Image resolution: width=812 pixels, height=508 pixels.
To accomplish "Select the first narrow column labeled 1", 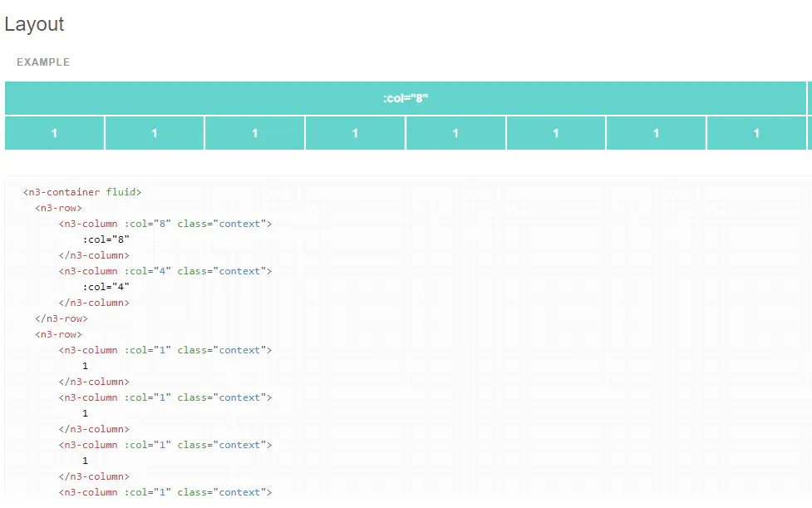I will [x=53, y=132].
